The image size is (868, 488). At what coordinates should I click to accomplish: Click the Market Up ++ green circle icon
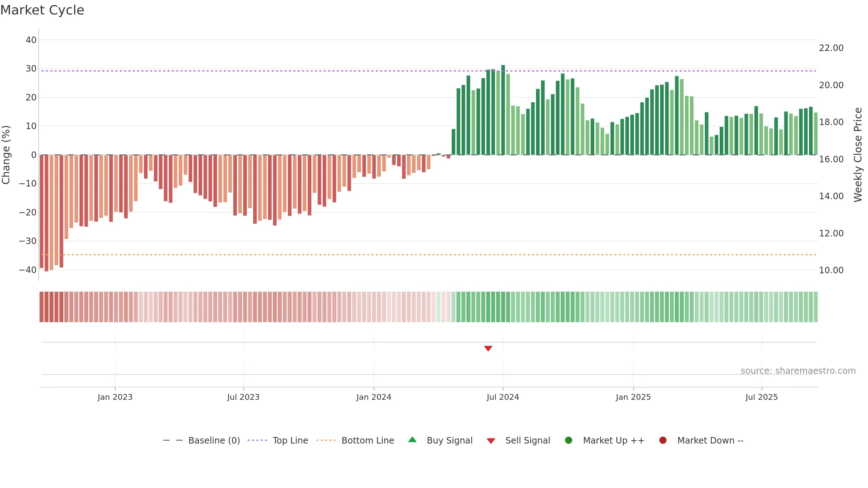coord(569,440)
